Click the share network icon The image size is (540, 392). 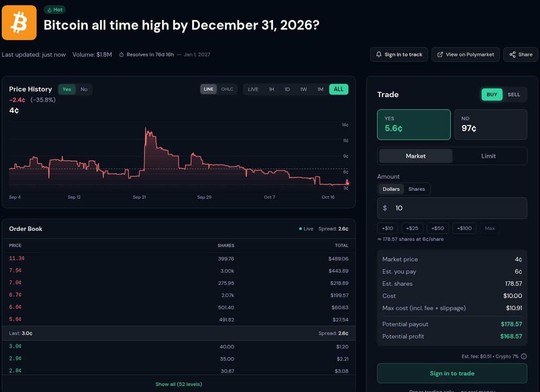(513, 54)
